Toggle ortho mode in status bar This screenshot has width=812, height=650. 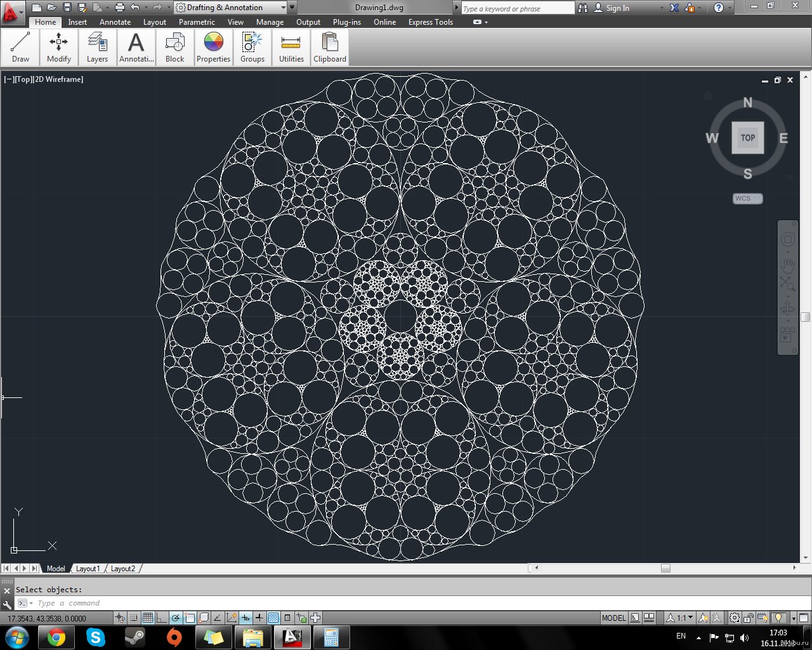coord(161,618)
